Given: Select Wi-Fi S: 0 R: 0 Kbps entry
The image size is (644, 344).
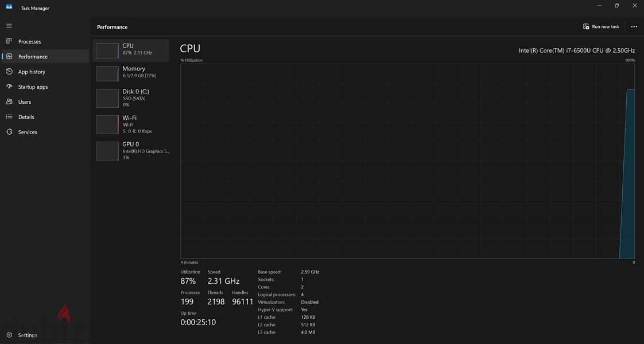Looking at the screenshot, I should [131, 124].
